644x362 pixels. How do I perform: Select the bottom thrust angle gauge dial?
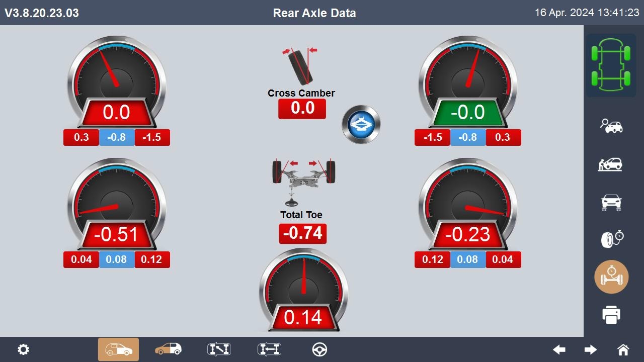tap(303, 289)
